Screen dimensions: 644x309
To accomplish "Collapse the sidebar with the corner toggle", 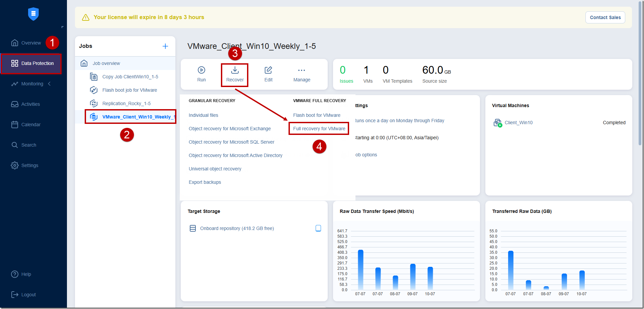I will pyautogui.click(x=62, y=27).
